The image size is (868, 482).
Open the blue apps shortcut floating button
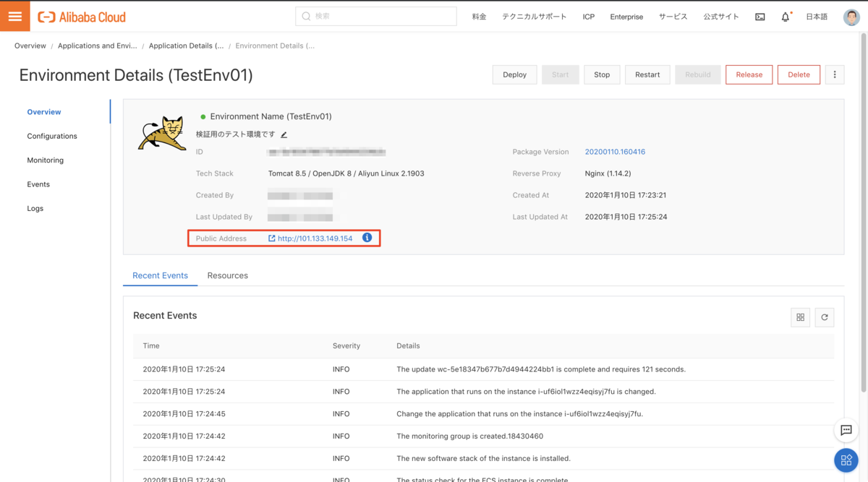coord(846,460)
